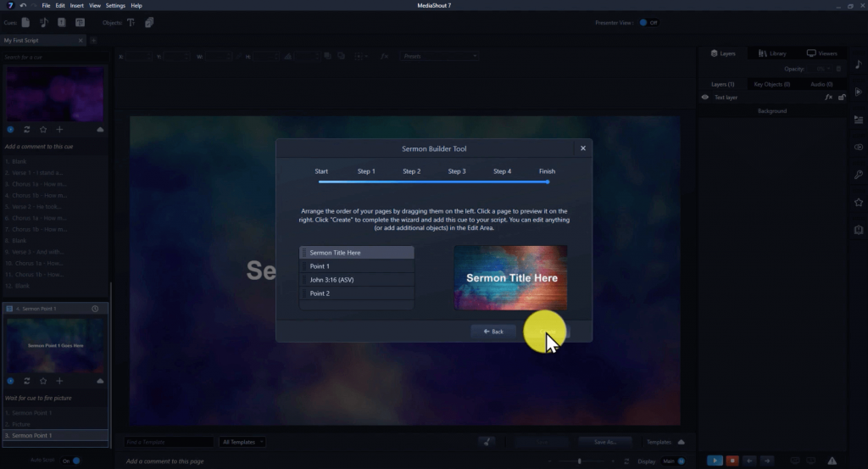Open the Insert menu

pyautogui.click(x=76, y=6)
